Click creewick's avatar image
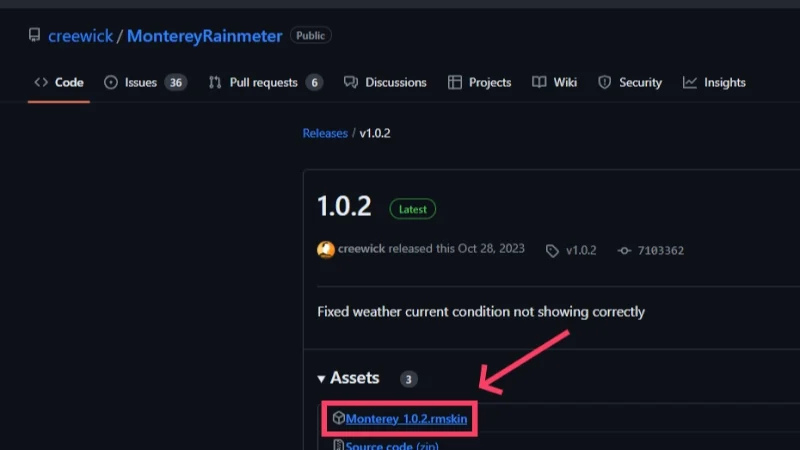The width and height of the screenshot is (800, 450). tap(326, 249)
